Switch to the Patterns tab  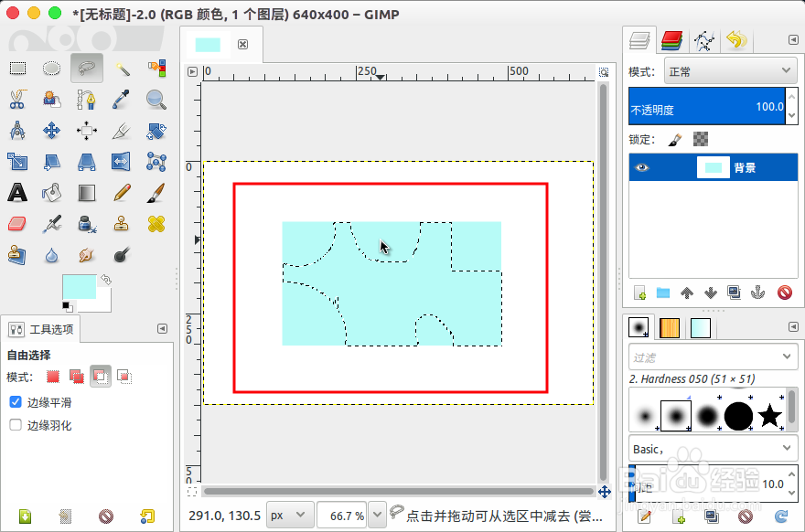(x=670, y=328)
